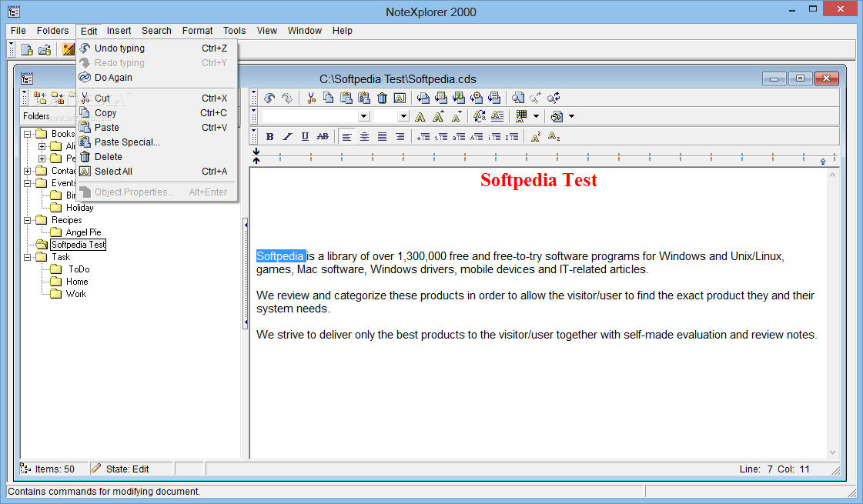Viewport: 863px width, 504px height.
Task: Toggle justify alignment button
Action: click(x=382, y=136)
